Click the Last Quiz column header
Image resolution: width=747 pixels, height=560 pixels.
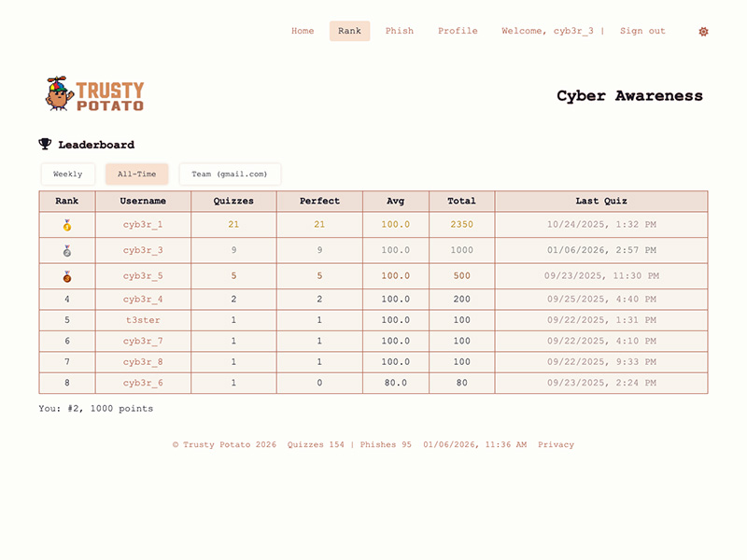pyautogui.click(x=600, y=201)
